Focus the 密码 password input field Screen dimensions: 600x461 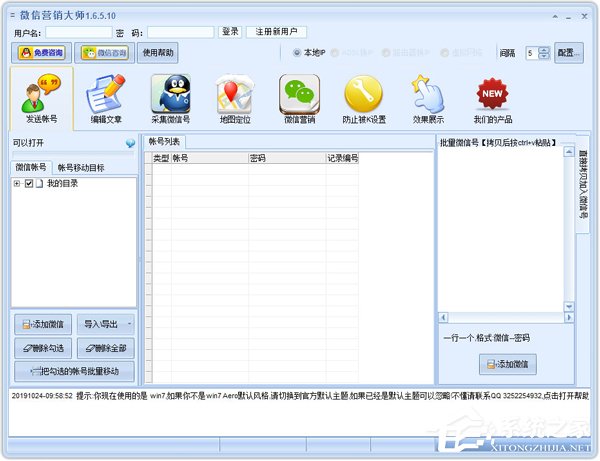click(x=181, y=32)
